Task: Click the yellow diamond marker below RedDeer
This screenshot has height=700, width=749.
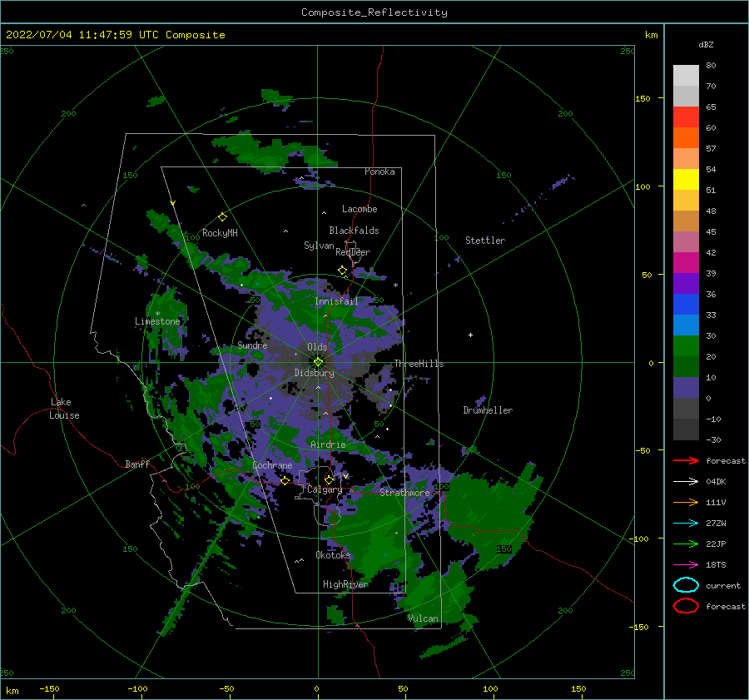Action: 343,271
